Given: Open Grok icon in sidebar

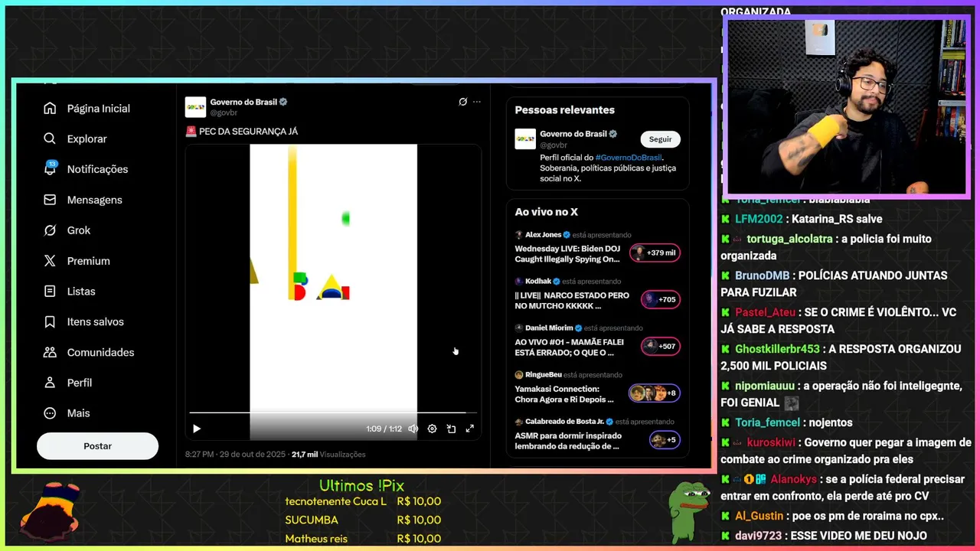Looking at the screenshot, I should pos(50,230).
